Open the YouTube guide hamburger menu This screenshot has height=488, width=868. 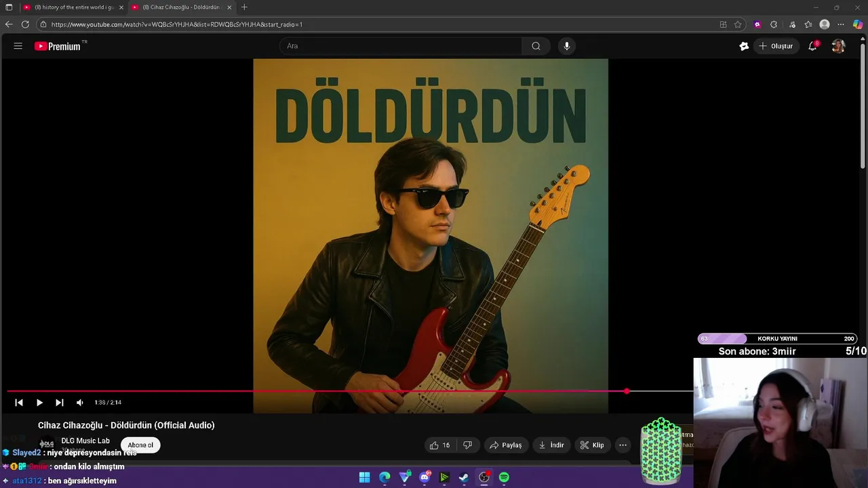coord(18,46)
